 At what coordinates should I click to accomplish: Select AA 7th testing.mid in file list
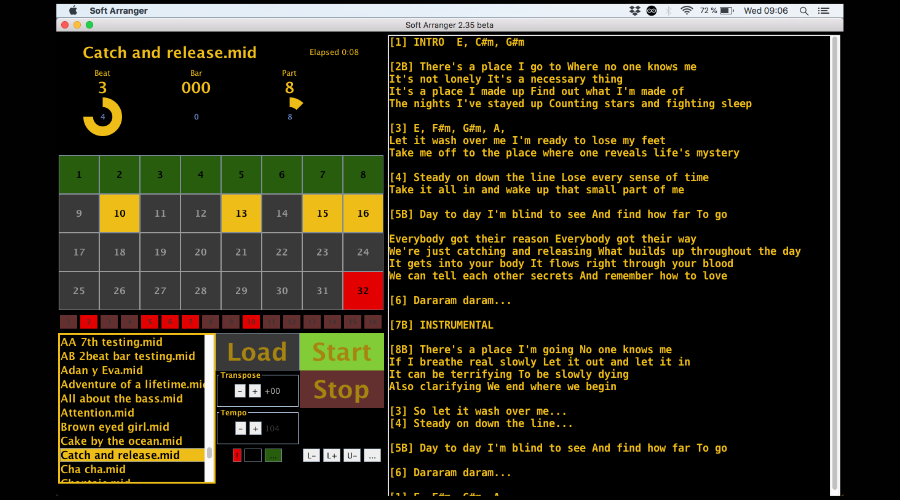[x=132, y=342]
